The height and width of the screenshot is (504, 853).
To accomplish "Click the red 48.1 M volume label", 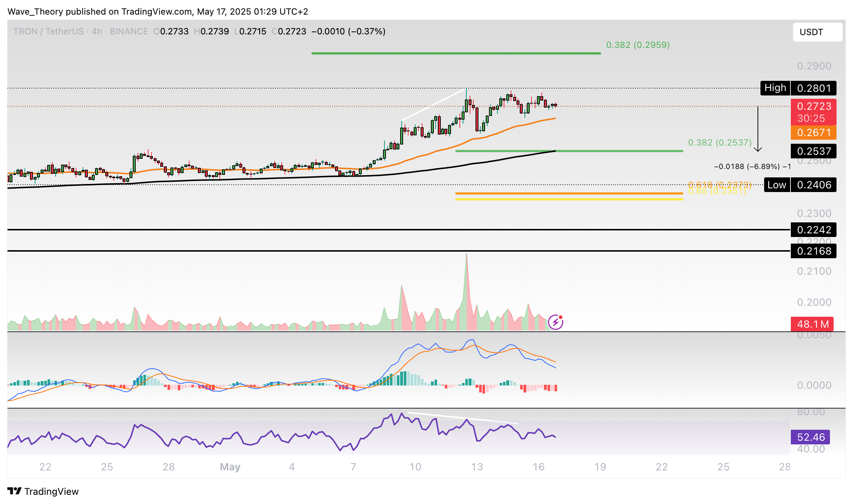I will point(812,324).
